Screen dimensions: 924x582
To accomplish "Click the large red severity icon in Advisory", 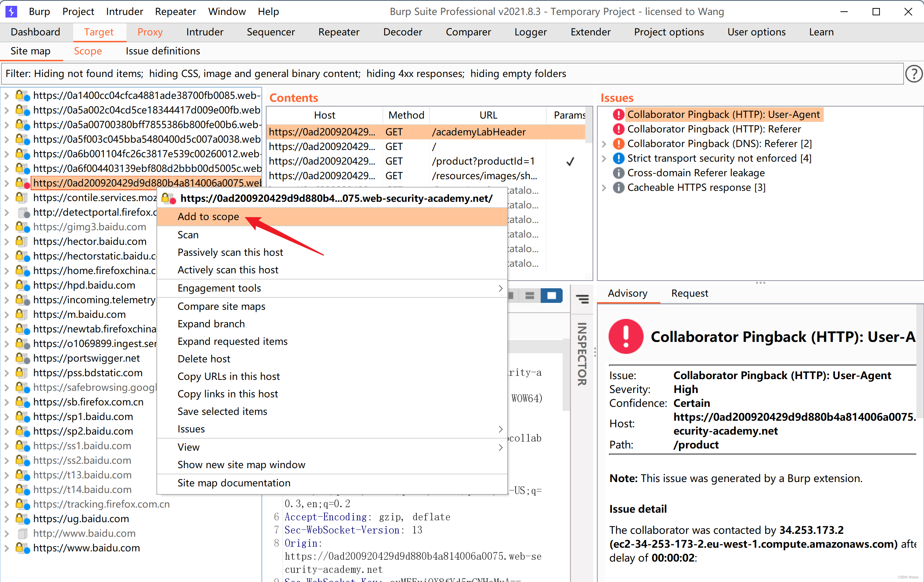I will click(626, 336).
